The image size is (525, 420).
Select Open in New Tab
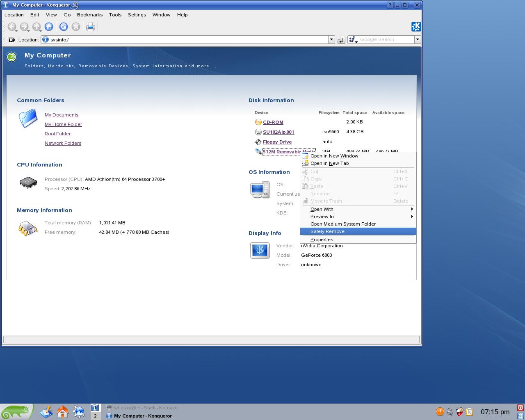pos(358,163)
